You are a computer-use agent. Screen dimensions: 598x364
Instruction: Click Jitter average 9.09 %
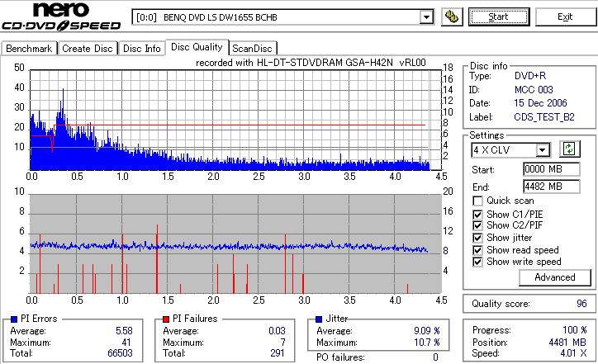[427, 331]
